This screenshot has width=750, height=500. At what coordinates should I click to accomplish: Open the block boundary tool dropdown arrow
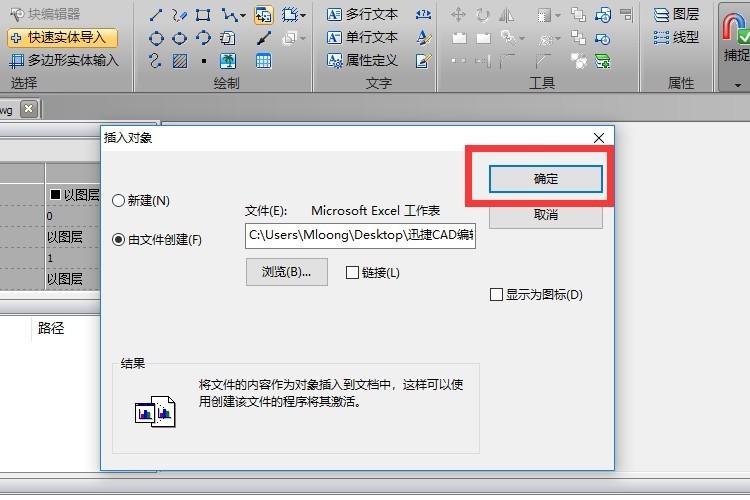click(303, 16)
